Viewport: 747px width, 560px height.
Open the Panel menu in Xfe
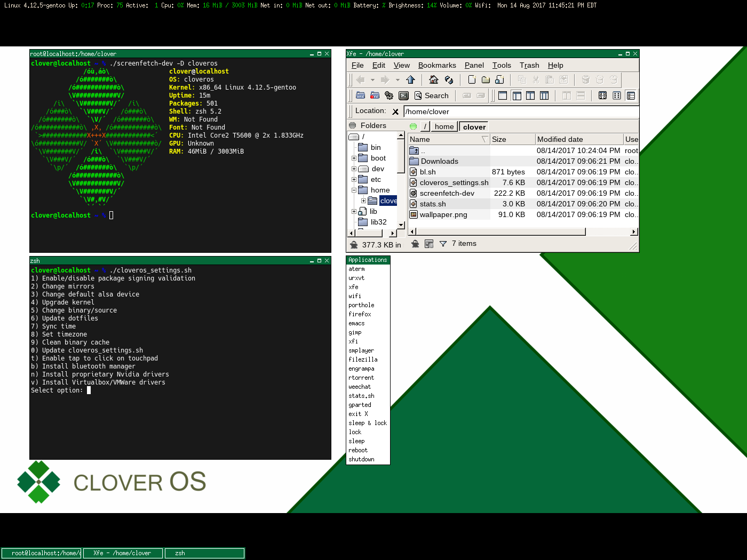[x=474, y=65]
